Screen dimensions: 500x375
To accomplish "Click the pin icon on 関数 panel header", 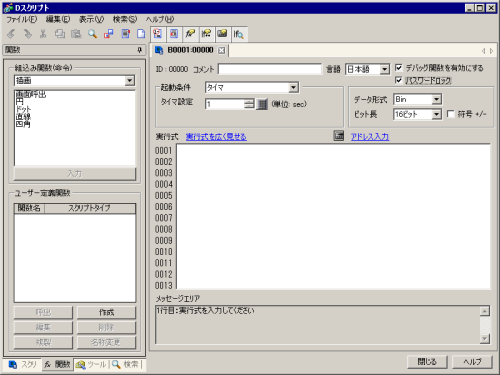I will [x=140, y=50].
